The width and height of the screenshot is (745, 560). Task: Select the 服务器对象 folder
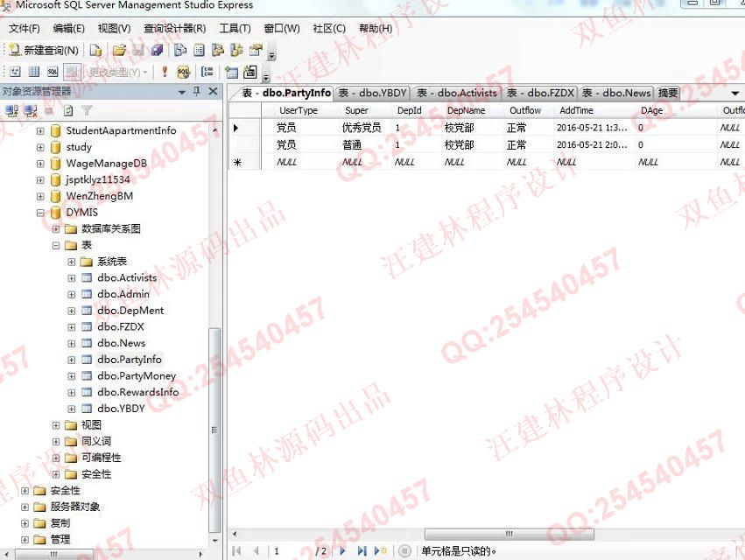coord(75,507)
